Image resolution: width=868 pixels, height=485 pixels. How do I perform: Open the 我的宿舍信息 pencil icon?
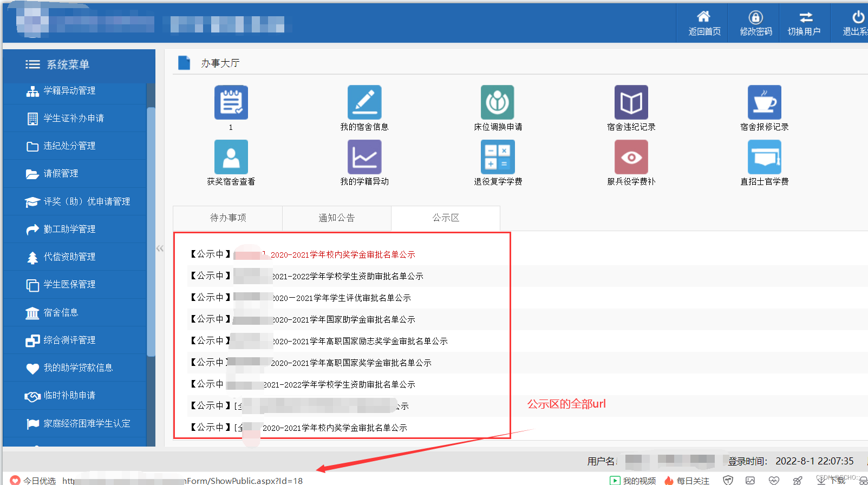point(364,102)
